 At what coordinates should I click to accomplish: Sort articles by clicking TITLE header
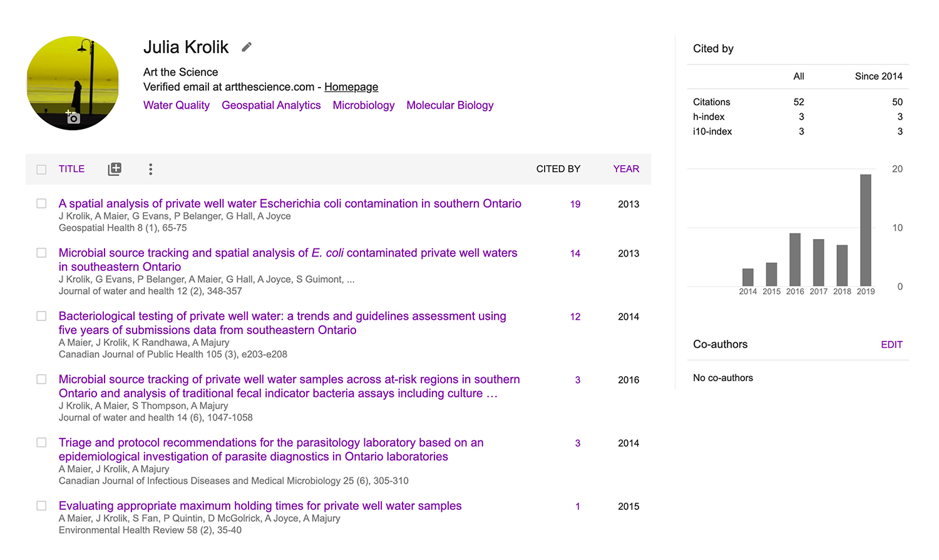click(71, 169)
